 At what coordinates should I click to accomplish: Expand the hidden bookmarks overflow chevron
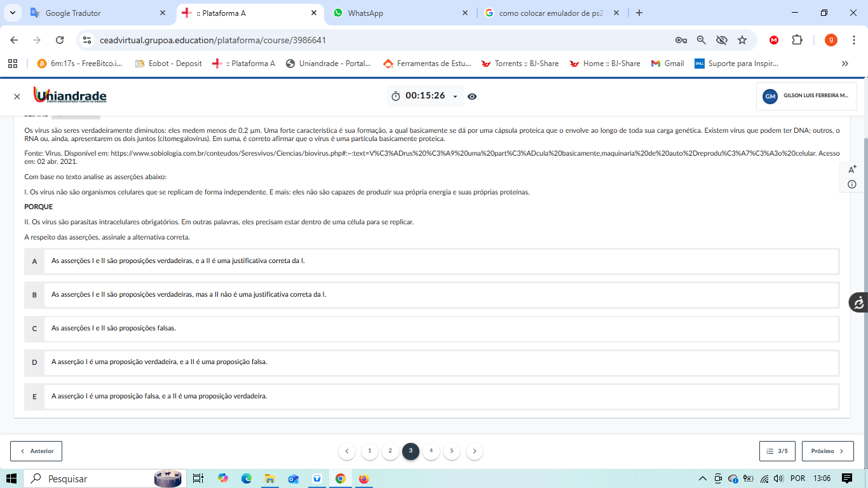click(x=844, y=64)
